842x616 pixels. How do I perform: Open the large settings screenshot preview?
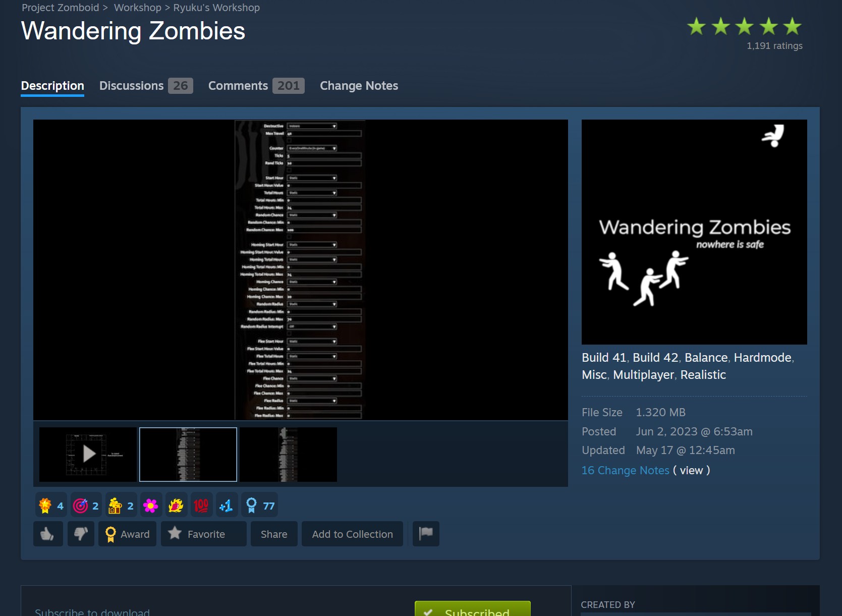click(x=301, y=270)
